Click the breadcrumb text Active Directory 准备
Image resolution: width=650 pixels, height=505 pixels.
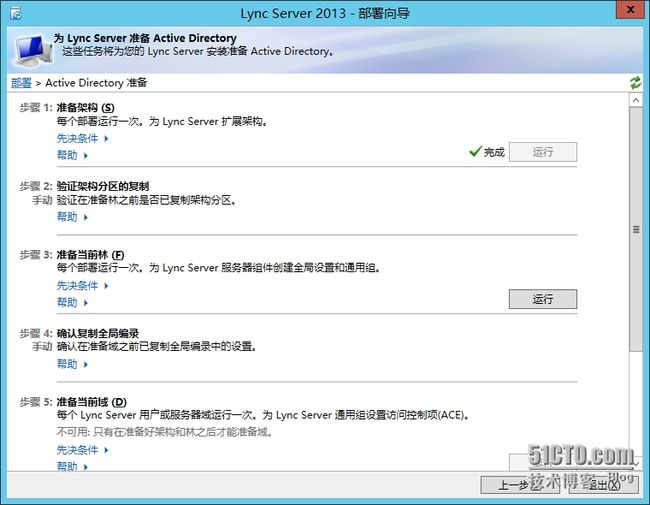coord(96,83)
